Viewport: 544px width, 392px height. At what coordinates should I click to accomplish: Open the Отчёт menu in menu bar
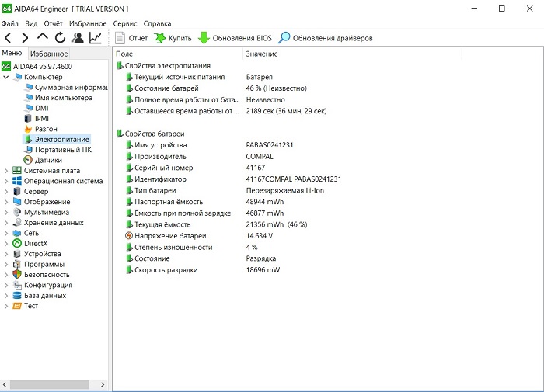click(x=53, y=23)
